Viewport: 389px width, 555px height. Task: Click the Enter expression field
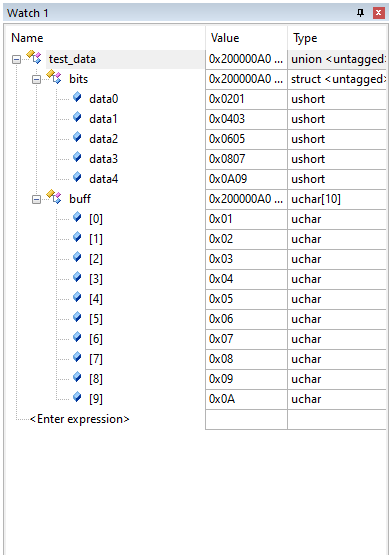[x=80, y=419]
